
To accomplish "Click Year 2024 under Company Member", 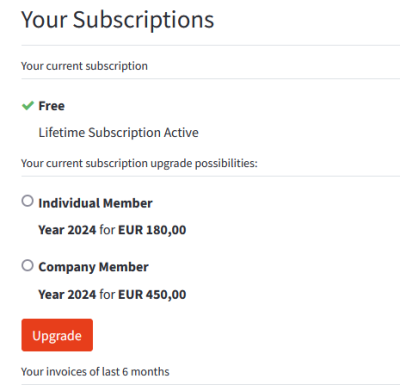I will 67,295.
